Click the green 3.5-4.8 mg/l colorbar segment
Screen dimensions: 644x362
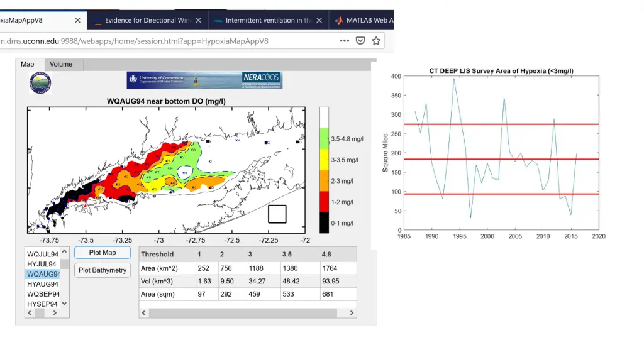324,139
